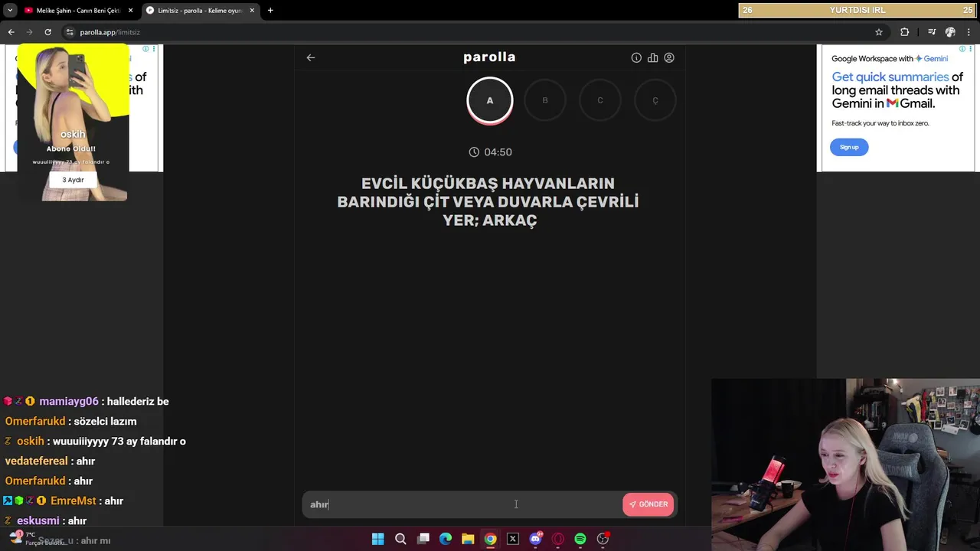
Task: Open the Windows Start menu
Action: [377, 539]
